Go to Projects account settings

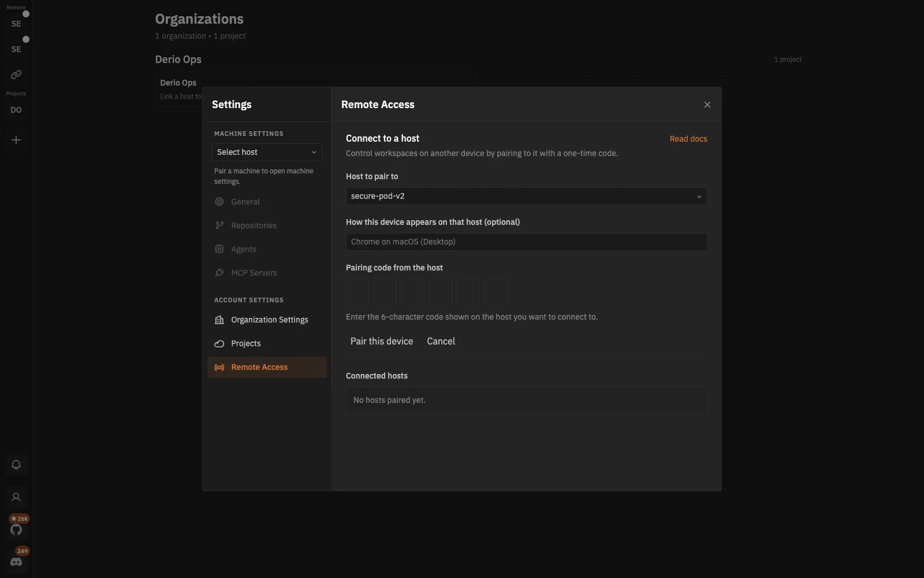tap(267, 343)
